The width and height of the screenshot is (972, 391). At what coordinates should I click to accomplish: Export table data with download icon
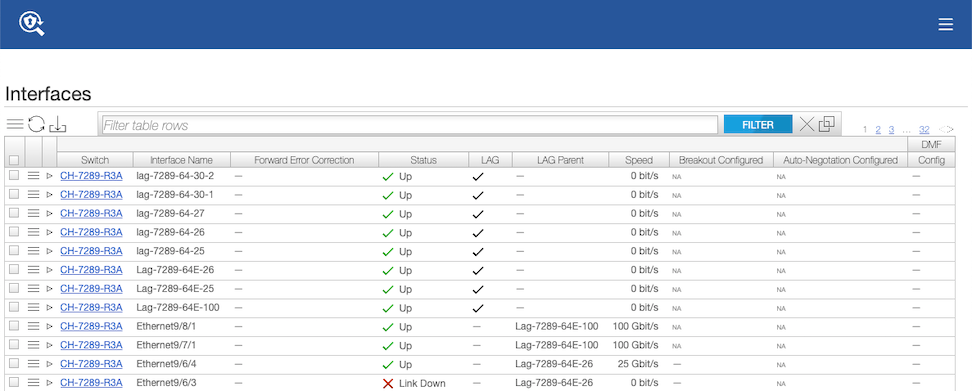[58, 125]
